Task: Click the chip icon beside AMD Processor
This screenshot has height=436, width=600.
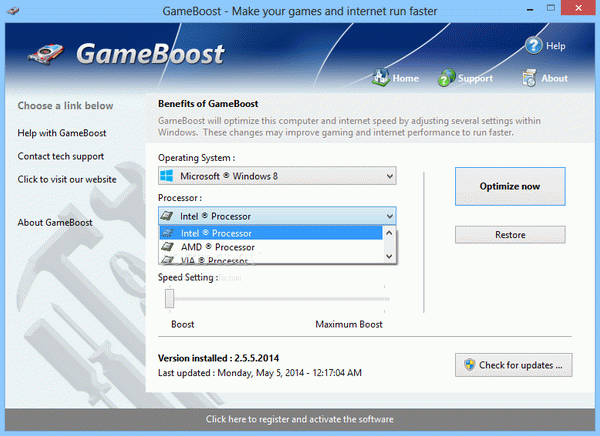Action: coord(168,247)
